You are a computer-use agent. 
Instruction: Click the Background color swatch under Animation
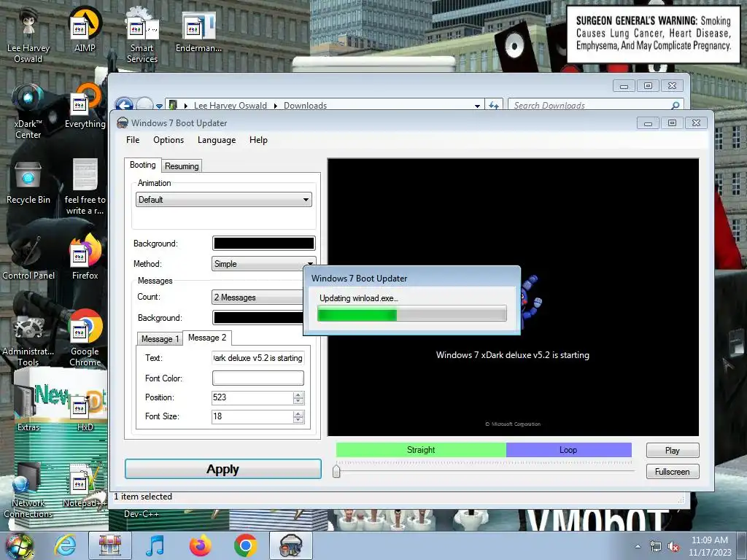(263, 244)
